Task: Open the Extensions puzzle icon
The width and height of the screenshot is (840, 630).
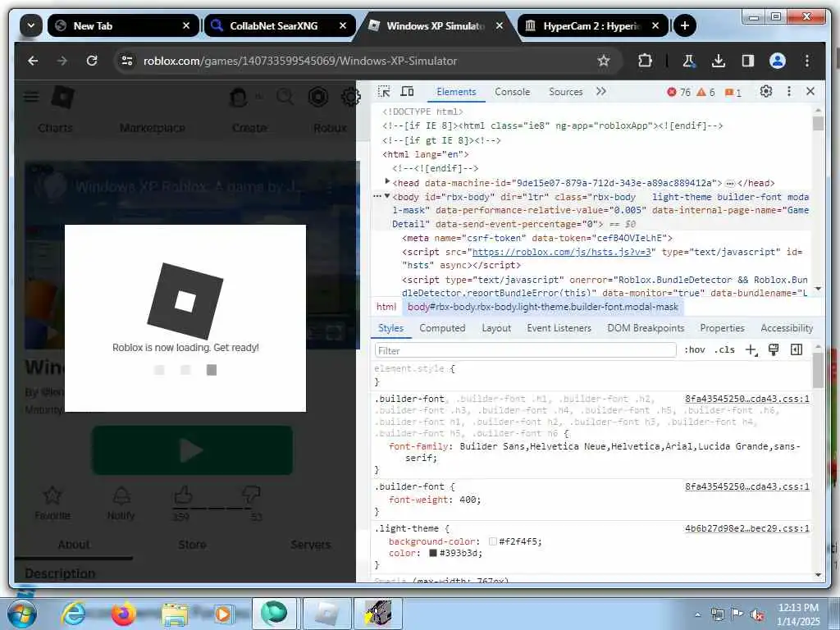Action: (x=645, y=61)
